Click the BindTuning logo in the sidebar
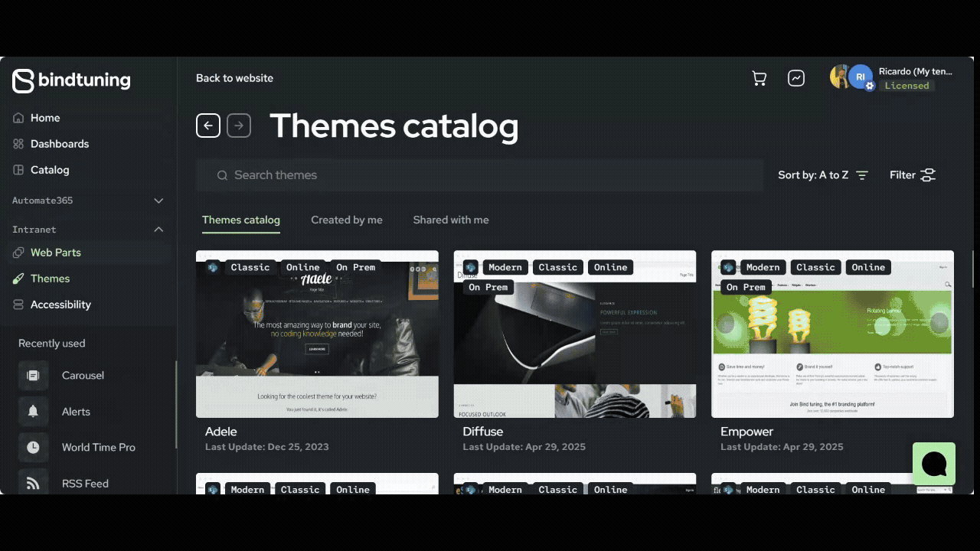This screenshot has height=551, width=980. coord(71,80)
